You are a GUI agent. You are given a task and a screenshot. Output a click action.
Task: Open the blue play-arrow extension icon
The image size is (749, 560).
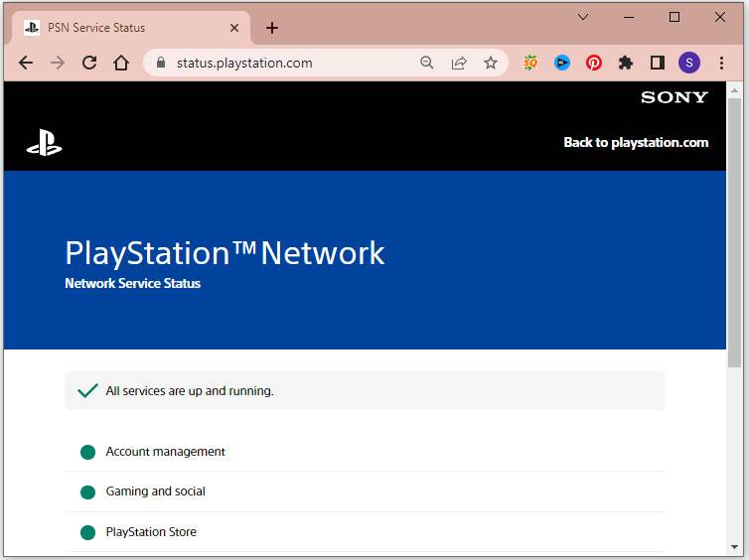[562, 63]
